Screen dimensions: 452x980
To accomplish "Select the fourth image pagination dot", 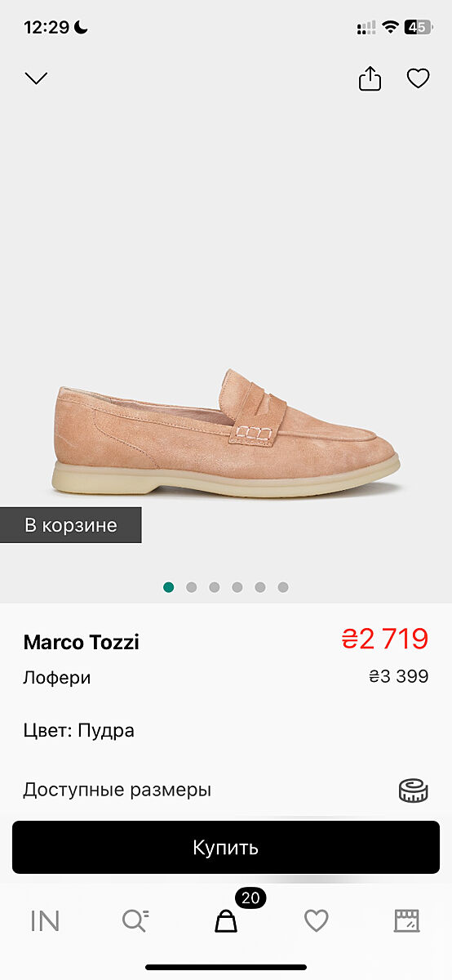I will pos(237,587).
